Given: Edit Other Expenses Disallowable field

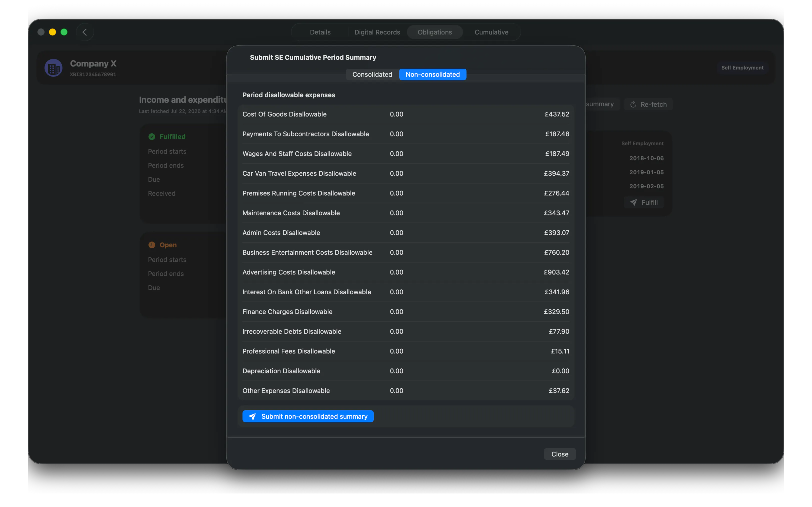Looking at the screenshot, I should click(396, 391).
